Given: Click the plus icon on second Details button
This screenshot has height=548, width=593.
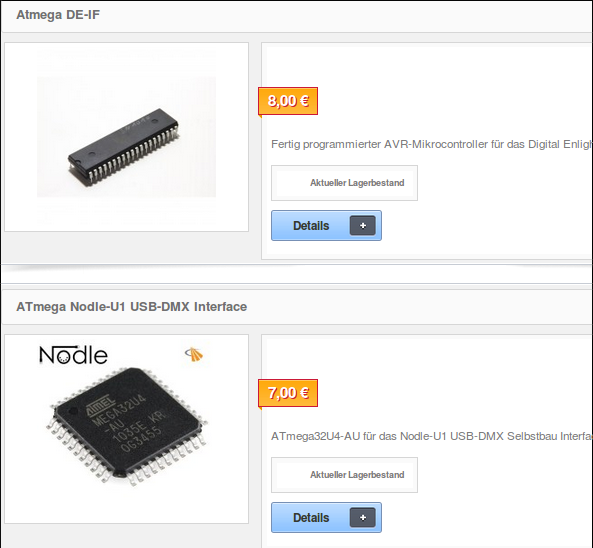Looking at the screenshot, I should 362,518.
